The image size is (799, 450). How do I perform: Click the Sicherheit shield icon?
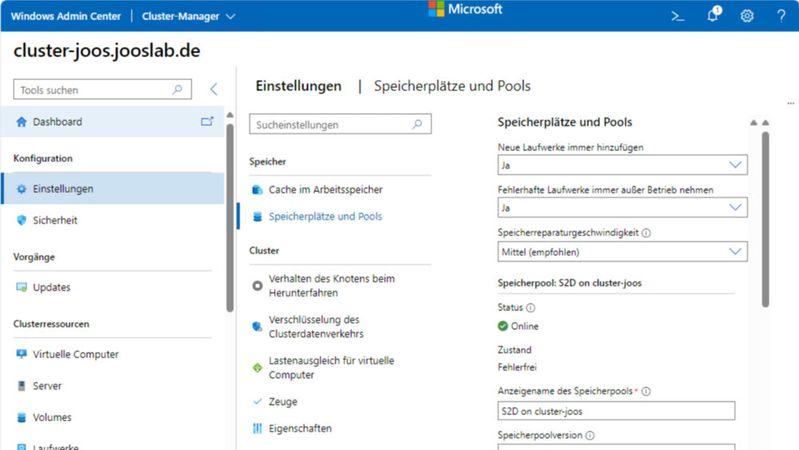coord(21,220)
